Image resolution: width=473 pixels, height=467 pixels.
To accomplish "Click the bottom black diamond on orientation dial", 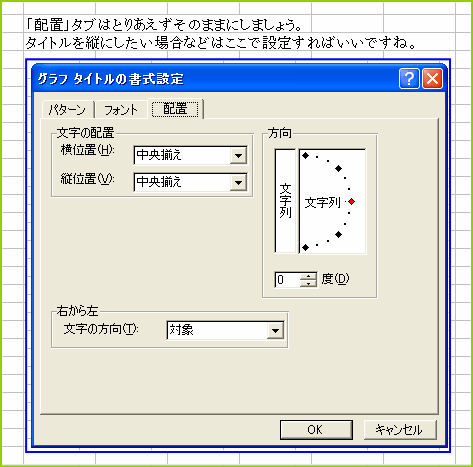I will pos(305,247).
